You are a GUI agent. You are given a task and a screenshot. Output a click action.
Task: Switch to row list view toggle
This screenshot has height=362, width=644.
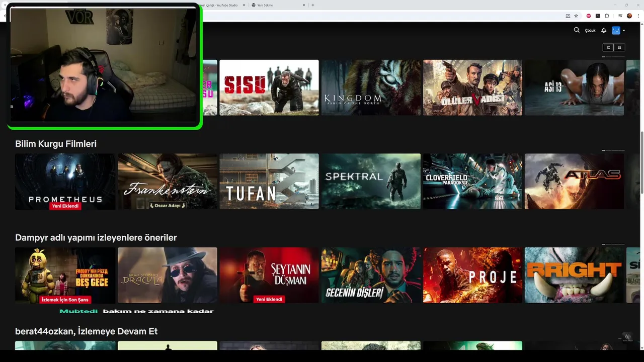[x=608, y=47]
